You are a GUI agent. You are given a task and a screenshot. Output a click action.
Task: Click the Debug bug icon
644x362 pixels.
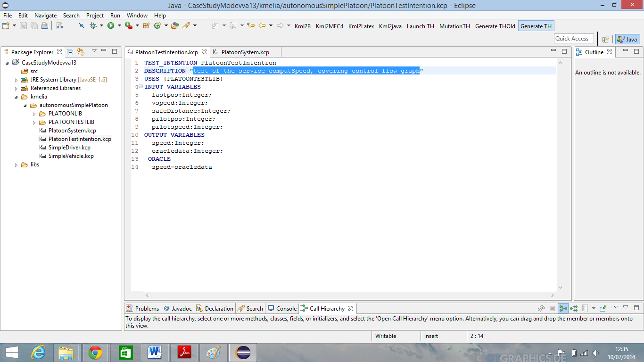click(93, 26)
